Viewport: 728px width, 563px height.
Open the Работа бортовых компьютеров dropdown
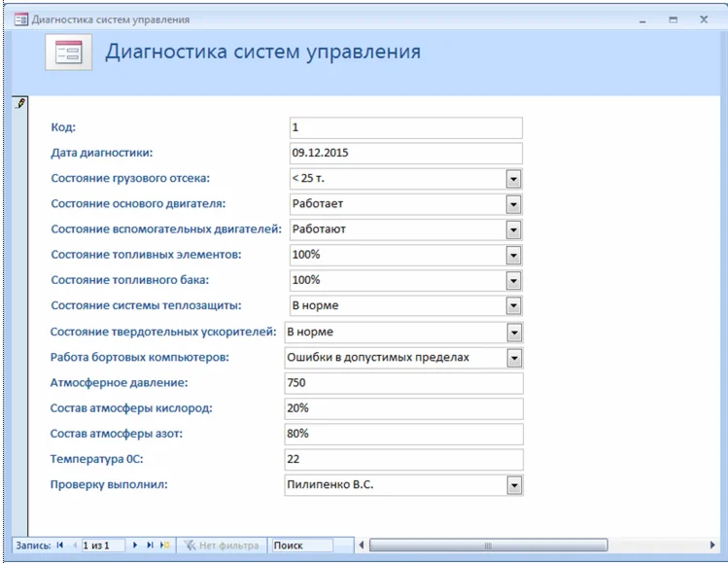click(x=514, y=358)
